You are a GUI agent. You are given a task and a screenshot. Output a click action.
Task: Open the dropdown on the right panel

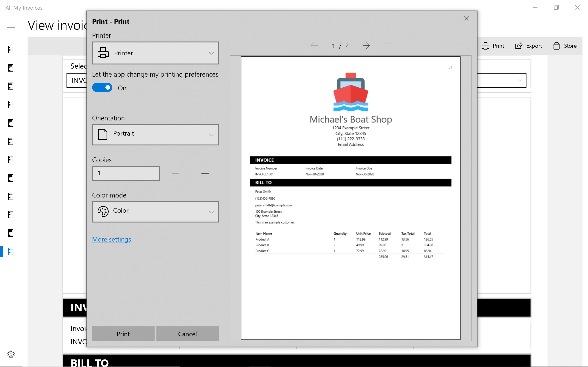520,80
